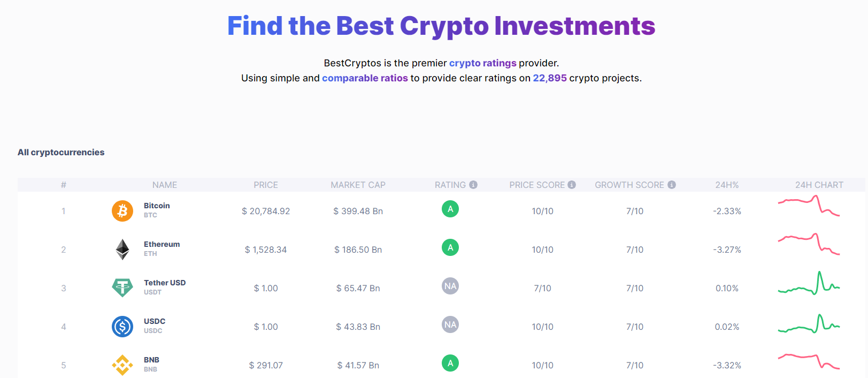
Task: Click the PRICE SCORE info icon
Action: tap(572, 184)
